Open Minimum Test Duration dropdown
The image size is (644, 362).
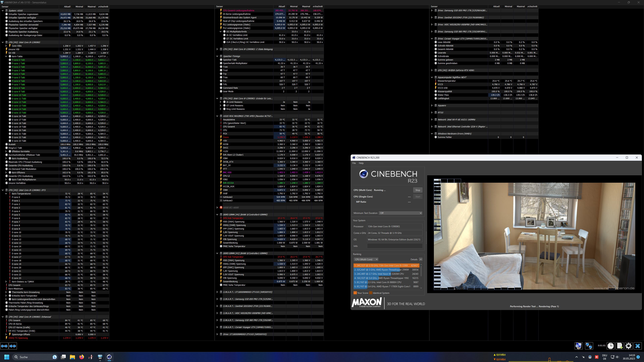pyautogui.click(x=400, y=213)
